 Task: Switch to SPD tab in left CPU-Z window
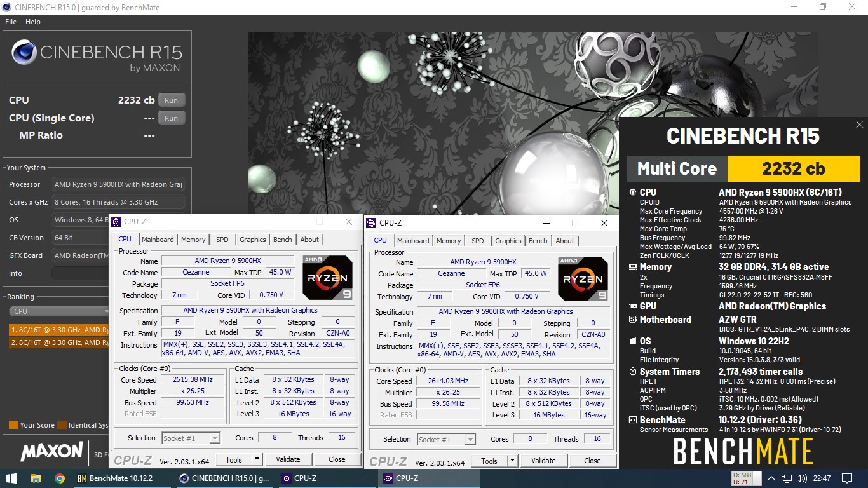[222, 240]
